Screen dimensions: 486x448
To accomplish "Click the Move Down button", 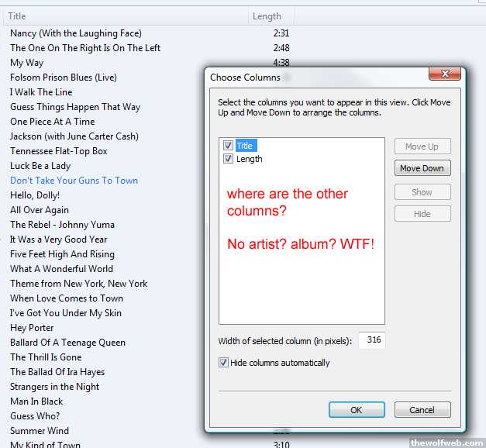I will click(x=422, y=168).
